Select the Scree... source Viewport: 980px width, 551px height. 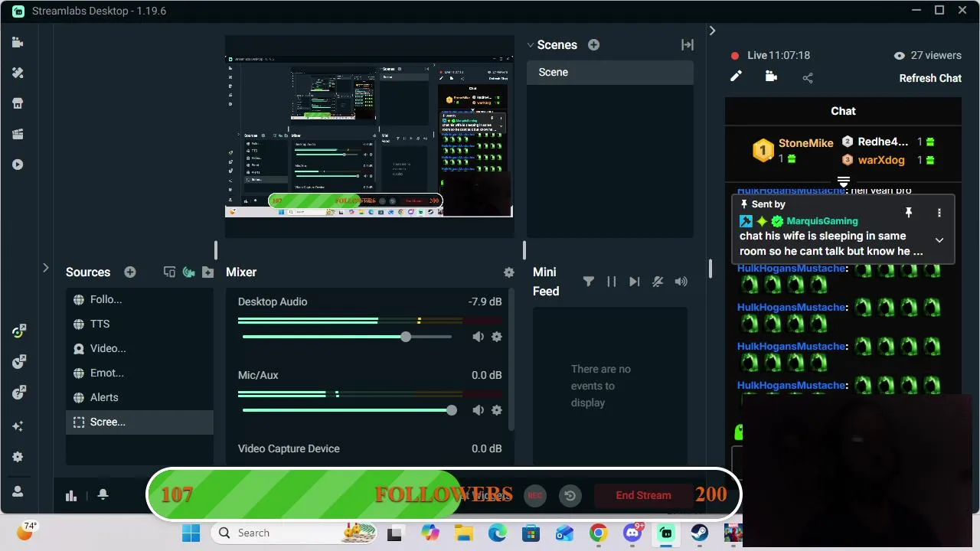139,422
